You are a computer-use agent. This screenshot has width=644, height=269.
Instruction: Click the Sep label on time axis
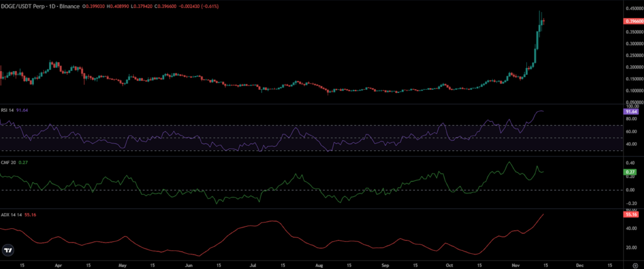pyautogui.click(x=384, y=265)
